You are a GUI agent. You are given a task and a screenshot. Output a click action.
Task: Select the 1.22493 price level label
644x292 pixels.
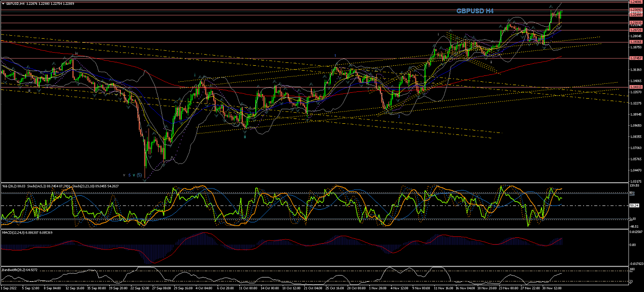click(636, 15)
